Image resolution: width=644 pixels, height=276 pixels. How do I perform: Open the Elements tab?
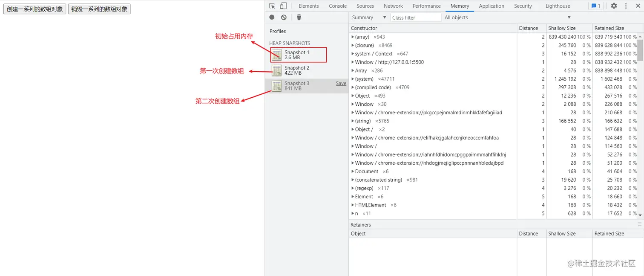(308, 6)
